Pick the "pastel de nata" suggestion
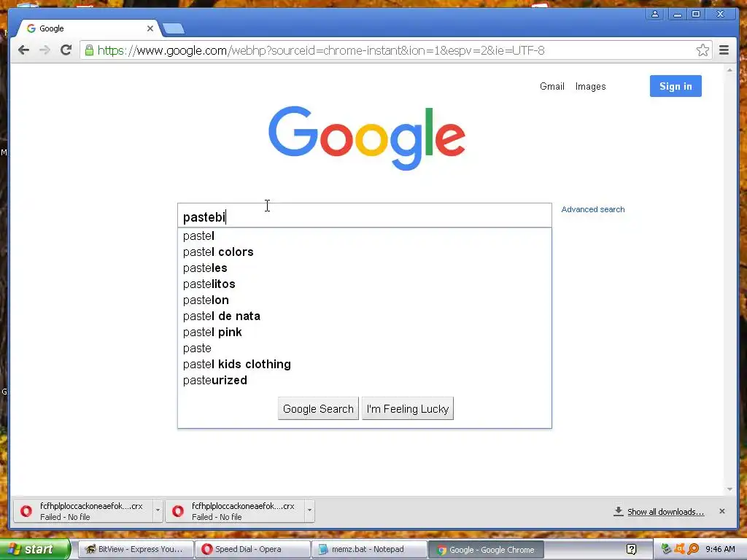The width and height of the screenshot is (747, 560). [365, 316]
